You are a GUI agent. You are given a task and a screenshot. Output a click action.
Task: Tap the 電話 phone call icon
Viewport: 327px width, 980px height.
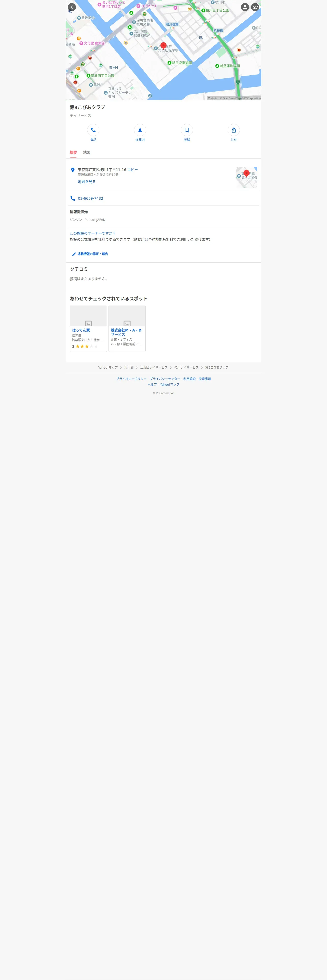tap(93, 130)
